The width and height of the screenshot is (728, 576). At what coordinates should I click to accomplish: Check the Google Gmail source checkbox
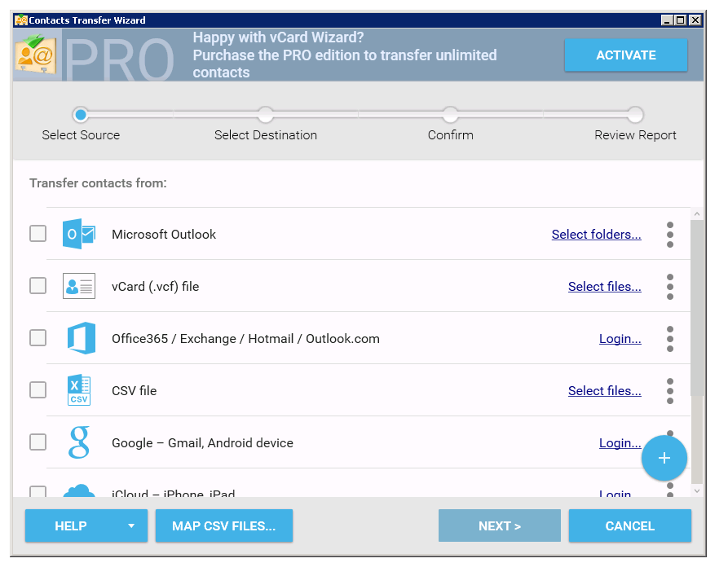coord(38,442)
